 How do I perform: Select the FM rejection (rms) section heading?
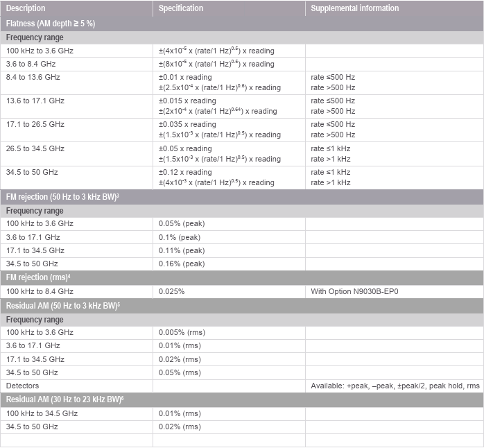40,278
